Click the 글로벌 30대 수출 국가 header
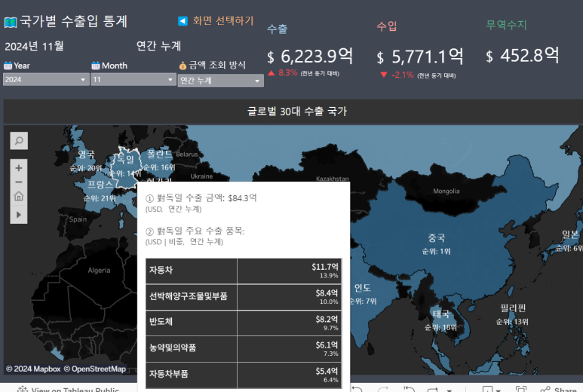The width and height of the screenshot is (583, 392). 297,111
